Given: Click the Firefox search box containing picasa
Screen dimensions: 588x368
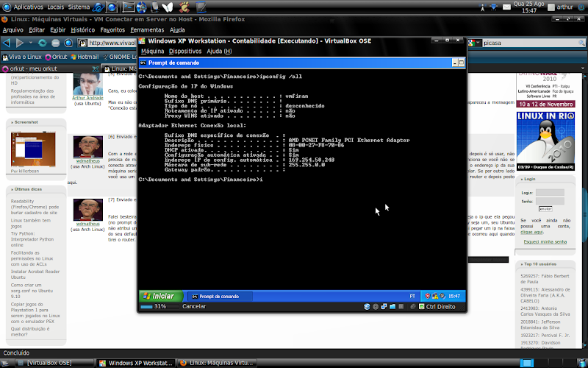Looking at the screenshot, I should point(531,43).
